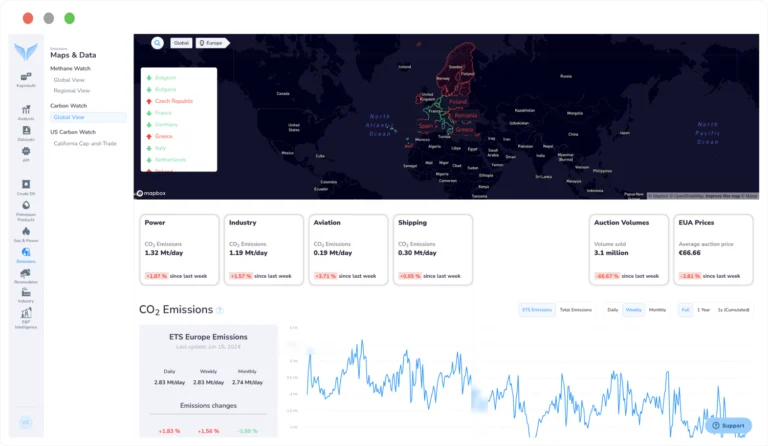Select the Gas & Power flame icon

26,232
